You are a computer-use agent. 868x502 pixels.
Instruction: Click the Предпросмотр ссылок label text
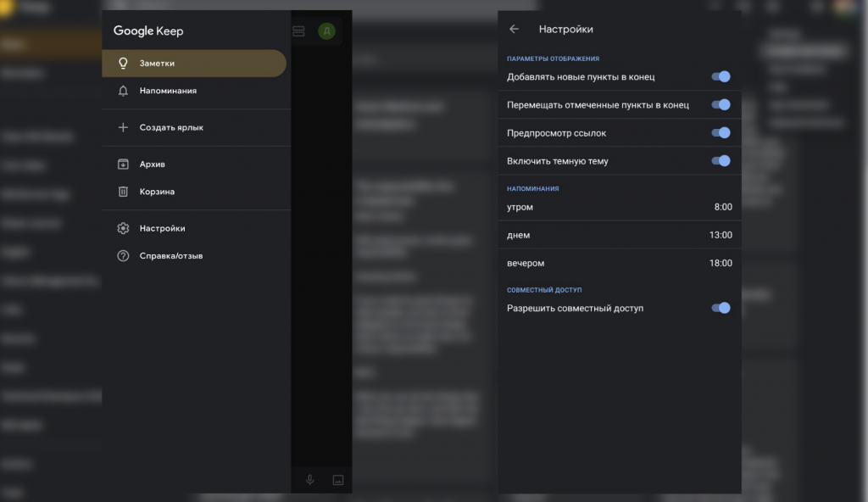tap(556, 133)
